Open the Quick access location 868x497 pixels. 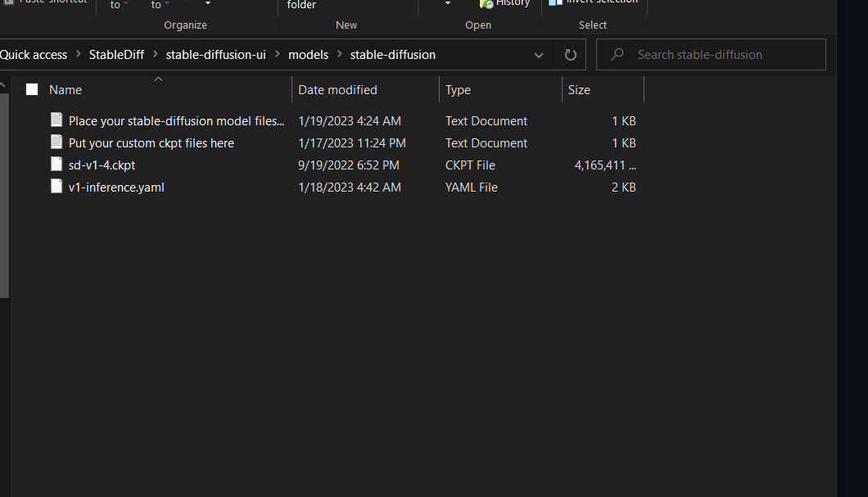34,54
